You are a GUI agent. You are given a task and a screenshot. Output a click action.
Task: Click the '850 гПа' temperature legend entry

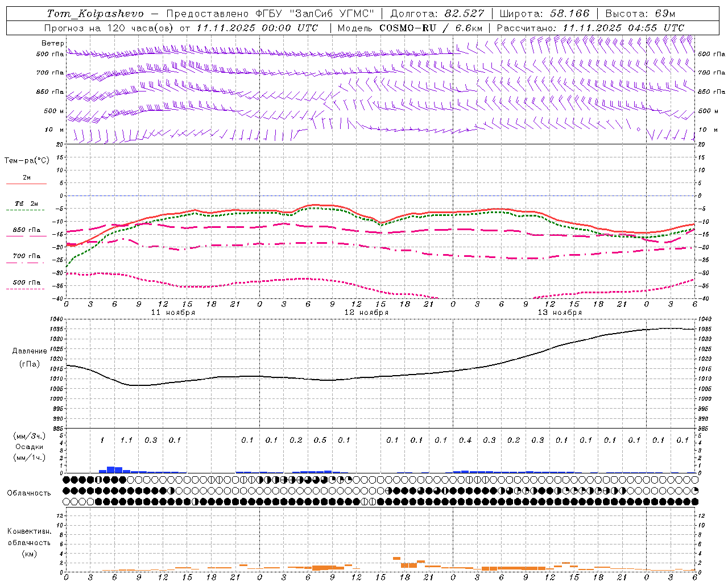[x=27, y=230]
